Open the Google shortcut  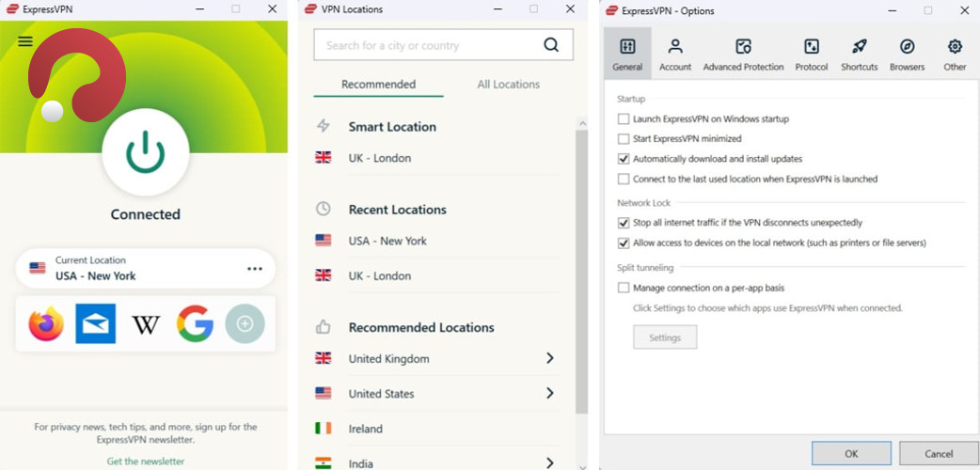pos(195,323)
